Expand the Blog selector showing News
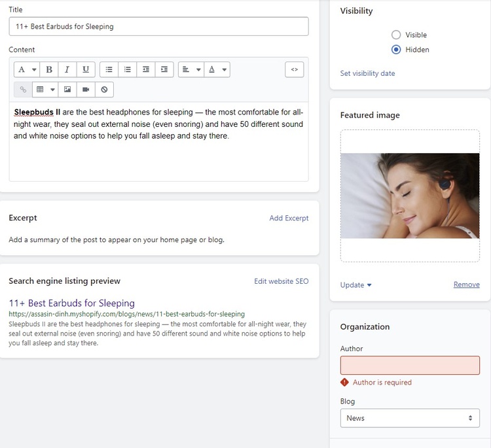Screen dimensions: 491x448 pos(410,418)
